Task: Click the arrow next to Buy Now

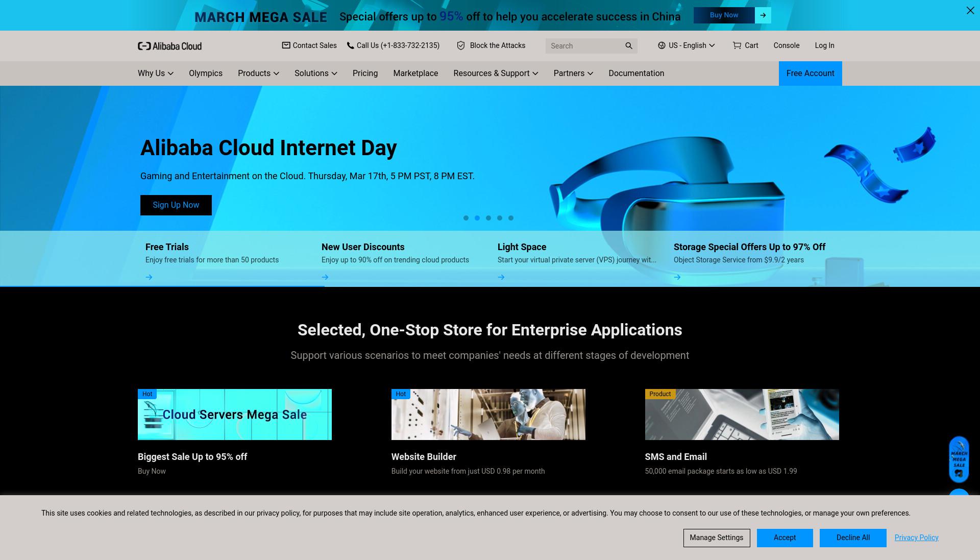Action: click(x=763, y=15)
